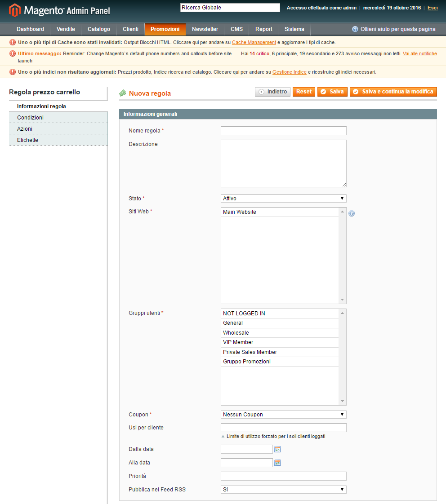Open the calendar picker for Alla data
446x504 pixels.
click(x=277, y=462)
